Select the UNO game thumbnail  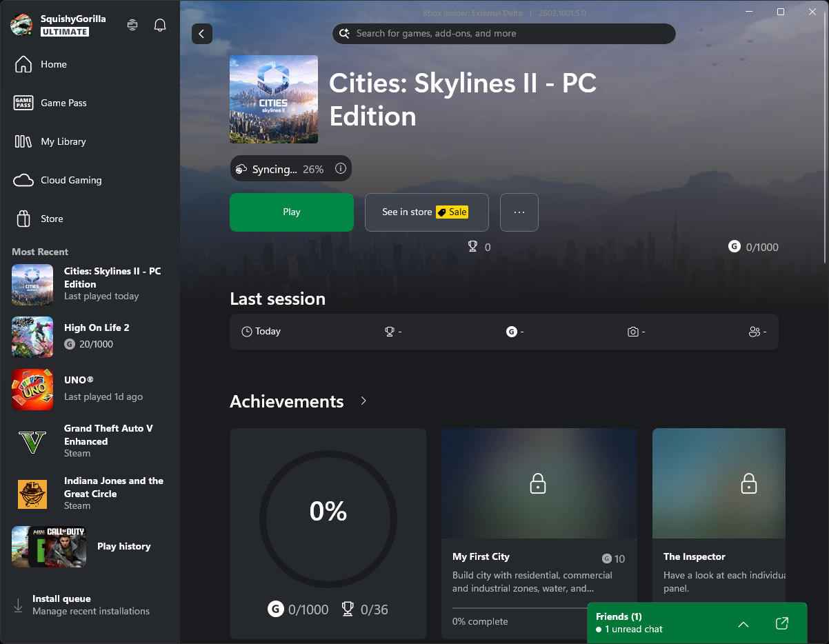click(32, 390)
